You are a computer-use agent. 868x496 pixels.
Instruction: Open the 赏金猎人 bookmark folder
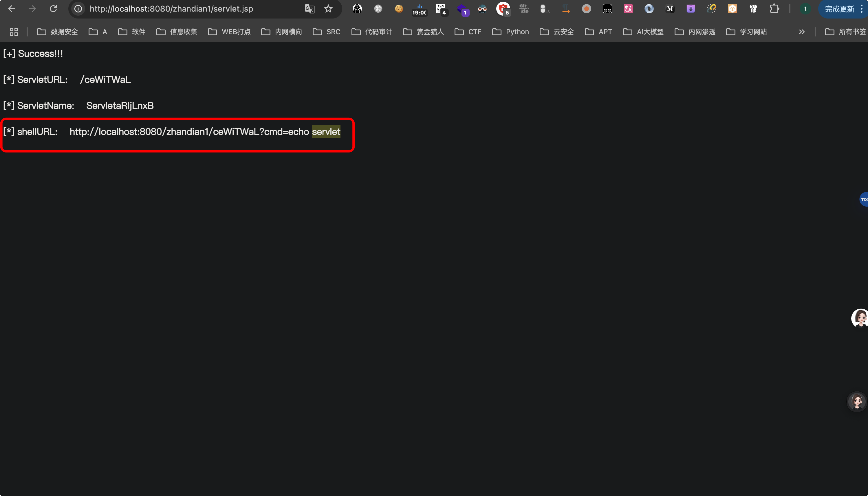[x=423, y=32]
